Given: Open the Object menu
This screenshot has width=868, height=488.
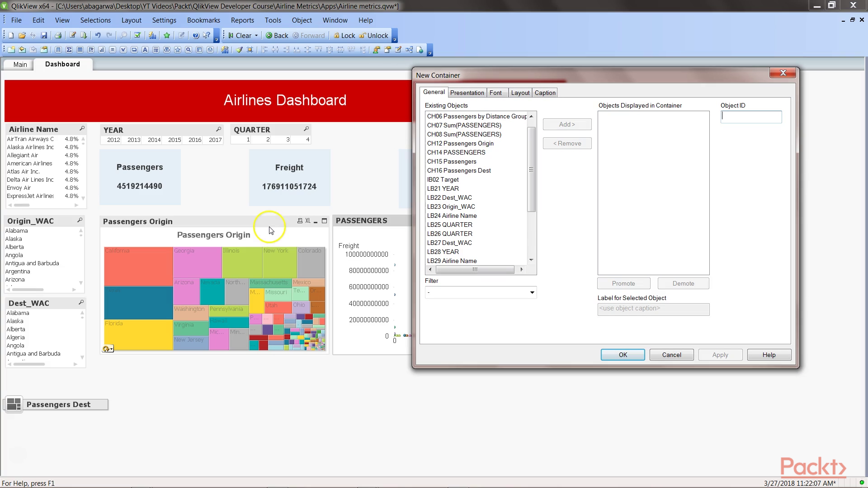Looking at the screenshot, I should [302, 20].
